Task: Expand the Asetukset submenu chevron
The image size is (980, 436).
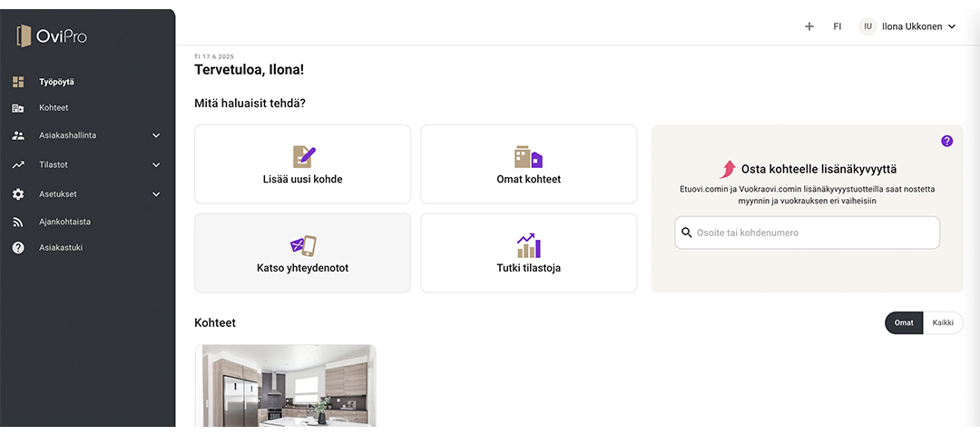Action: click(x=156, y=194)
